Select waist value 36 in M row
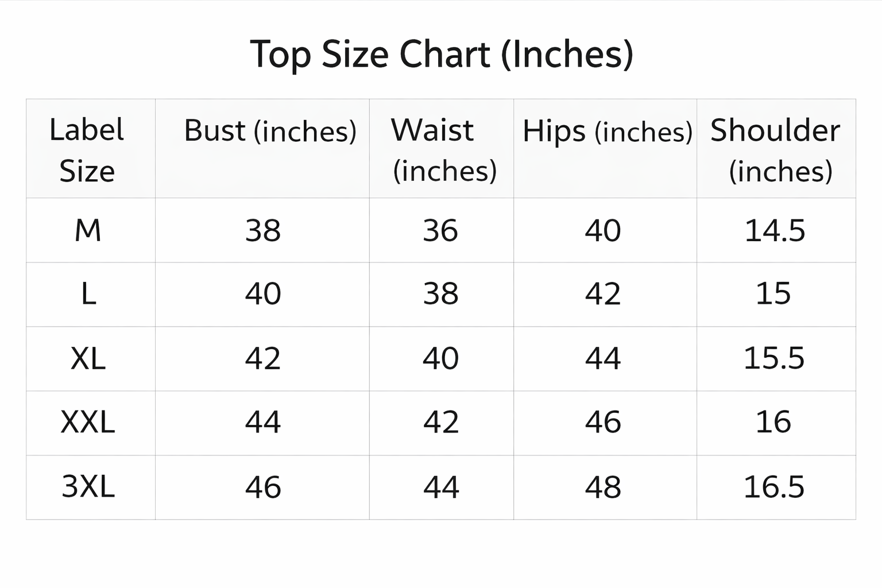 (x=440, y=231)
